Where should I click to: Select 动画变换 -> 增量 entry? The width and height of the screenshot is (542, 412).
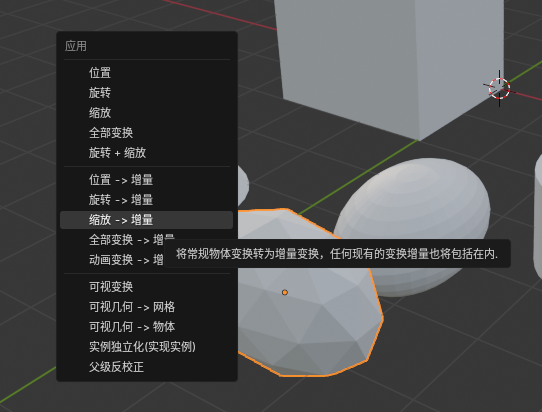click(x=112, y=260)
